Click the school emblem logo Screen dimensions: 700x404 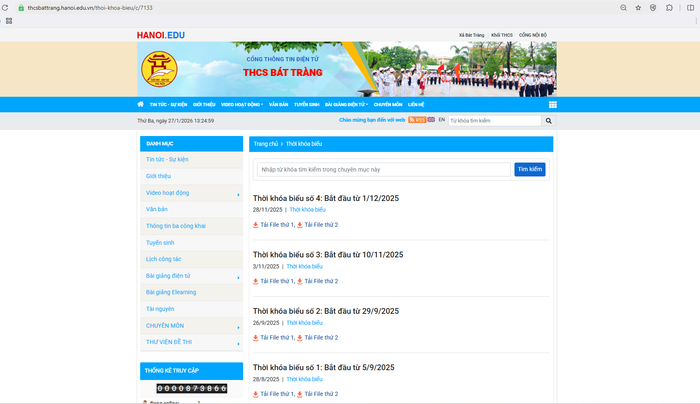click(x=159, y=69)
